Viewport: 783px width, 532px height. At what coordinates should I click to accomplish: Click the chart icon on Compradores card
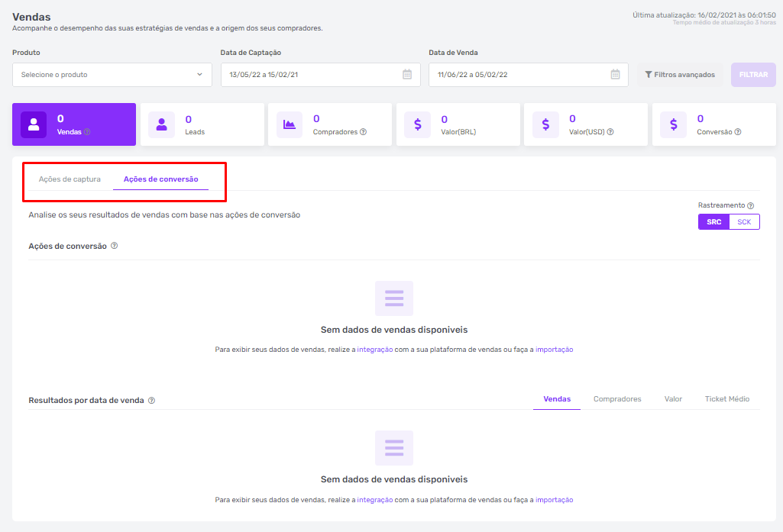(289, 124)
